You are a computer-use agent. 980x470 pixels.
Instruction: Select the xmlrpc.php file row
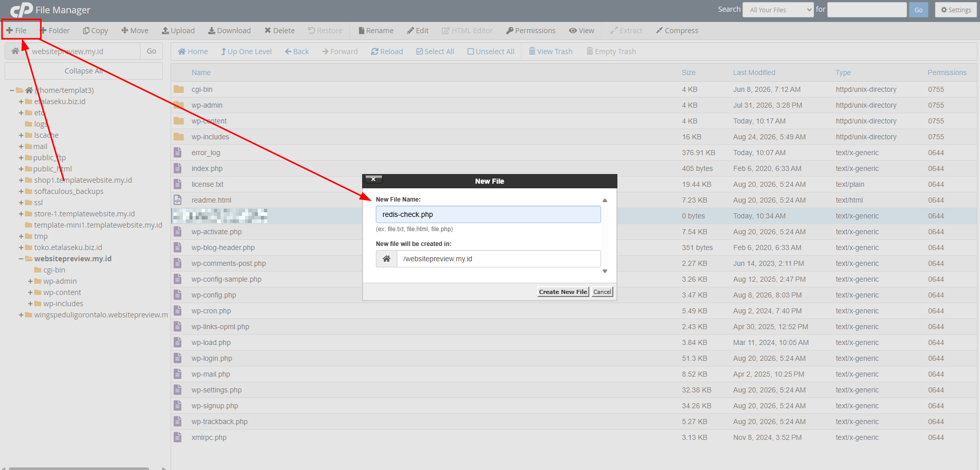click(x=574, y=437)
